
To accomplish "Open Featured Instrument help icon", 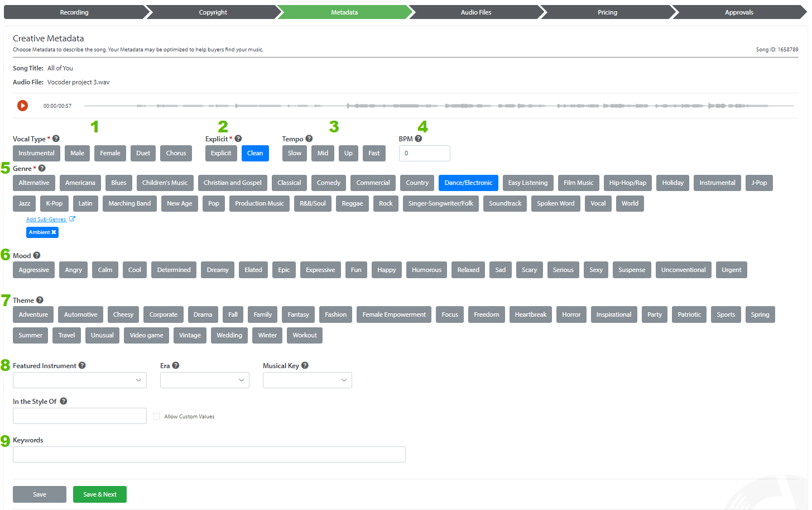I will pyautogui.click(x=82, y=365).
